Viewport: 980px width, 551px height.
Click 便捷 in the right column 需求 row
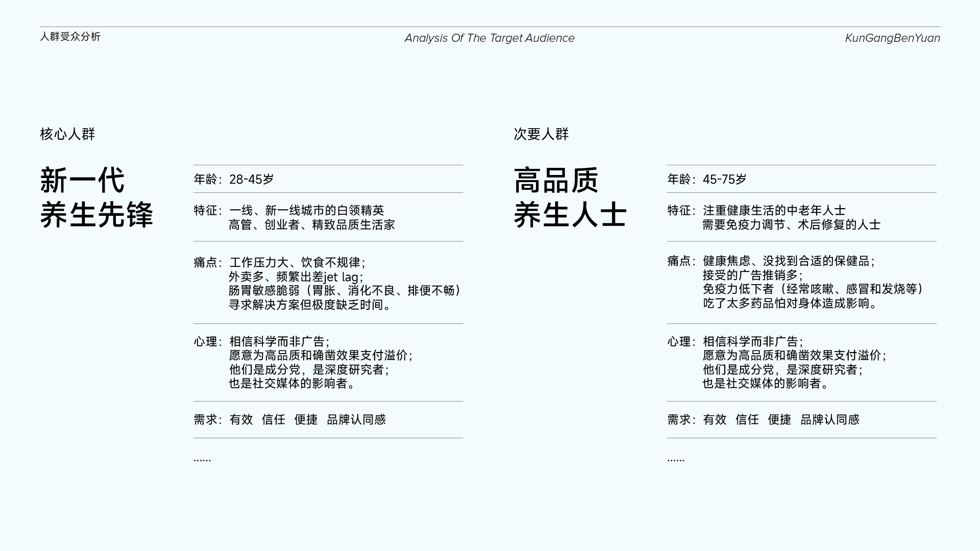pyautogui.click(x=779, y=419)
